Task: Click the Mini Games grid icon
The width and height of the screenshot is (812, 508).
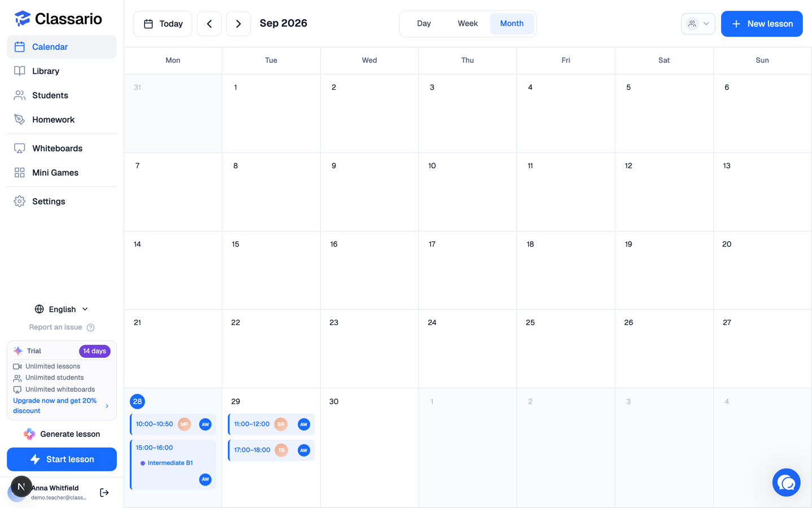Action: click(19, 173)
